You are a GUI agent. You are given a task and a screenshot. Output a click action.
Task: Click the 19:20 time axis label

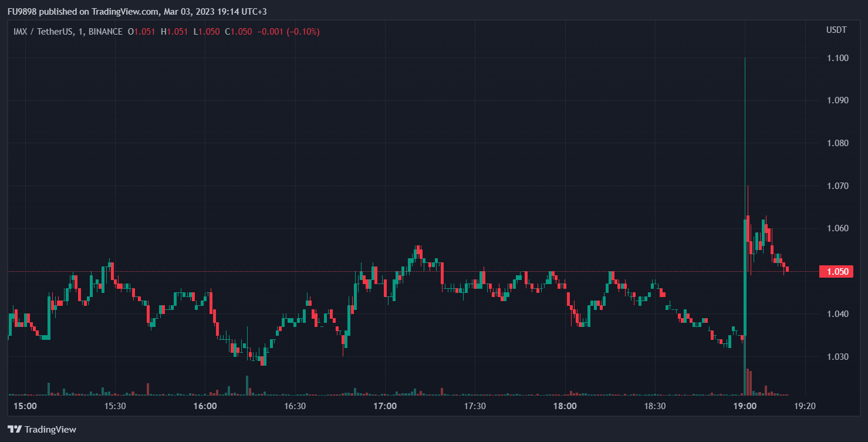tap(805, 406)
